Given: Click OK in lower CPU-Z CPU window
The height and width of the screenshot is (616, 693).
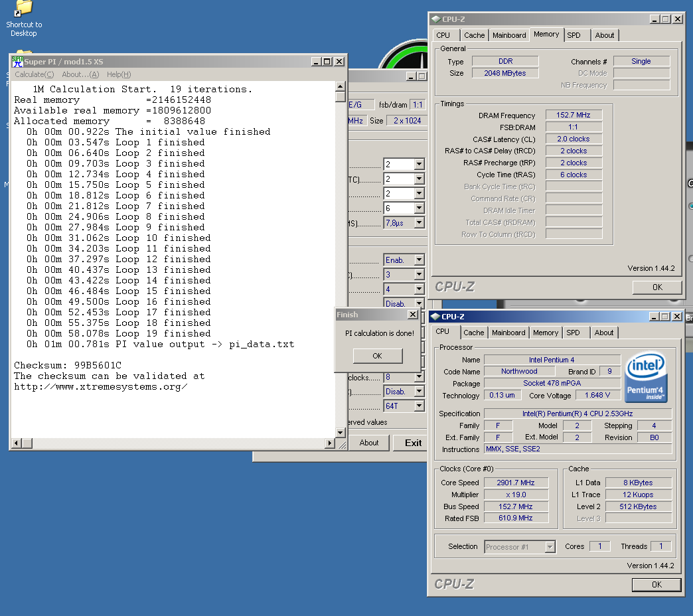Looking at the screenshot, I should pos(656,585).
